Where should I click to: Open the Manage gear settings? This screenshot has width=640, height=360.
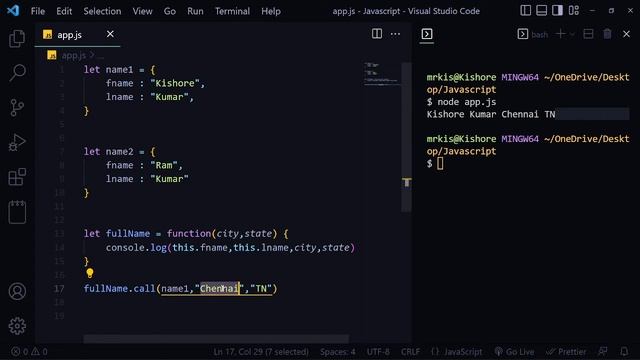(x=17, y=326)
